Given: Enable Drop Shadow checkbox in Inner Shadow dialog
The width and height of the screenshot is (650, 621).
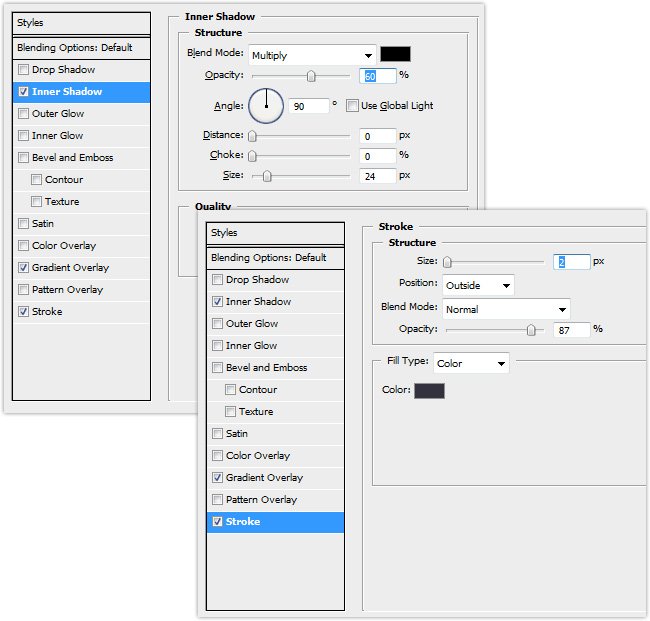Looking at the screenshot, I should [24, 69].
